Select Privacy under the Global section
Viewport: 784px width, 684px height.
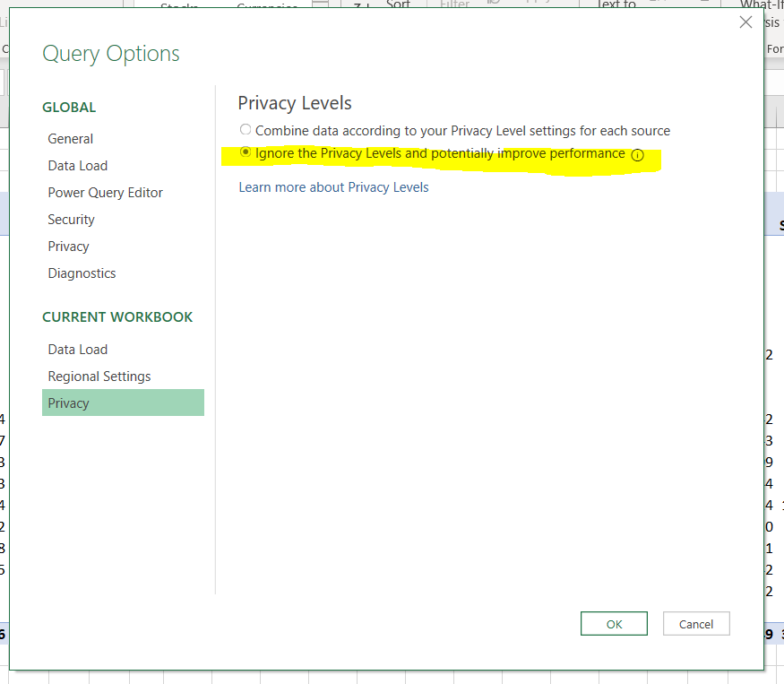pos(69,247)
